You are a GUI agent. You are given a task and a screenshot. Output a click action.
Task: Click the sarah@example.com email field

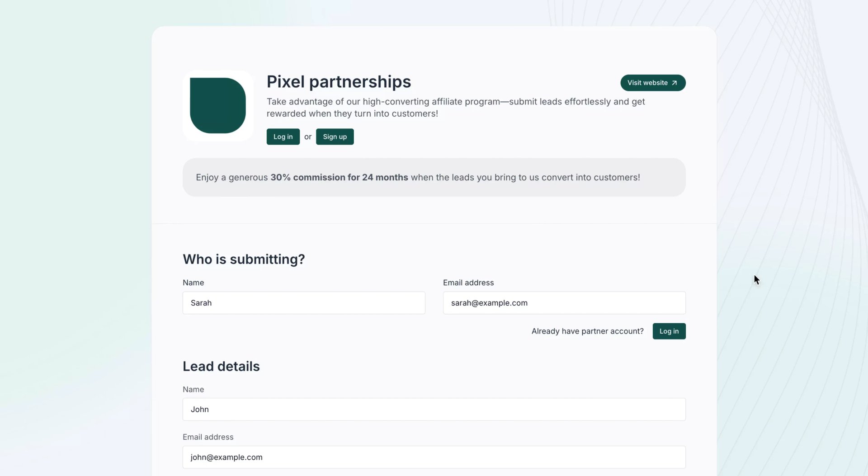click(564, 303)
